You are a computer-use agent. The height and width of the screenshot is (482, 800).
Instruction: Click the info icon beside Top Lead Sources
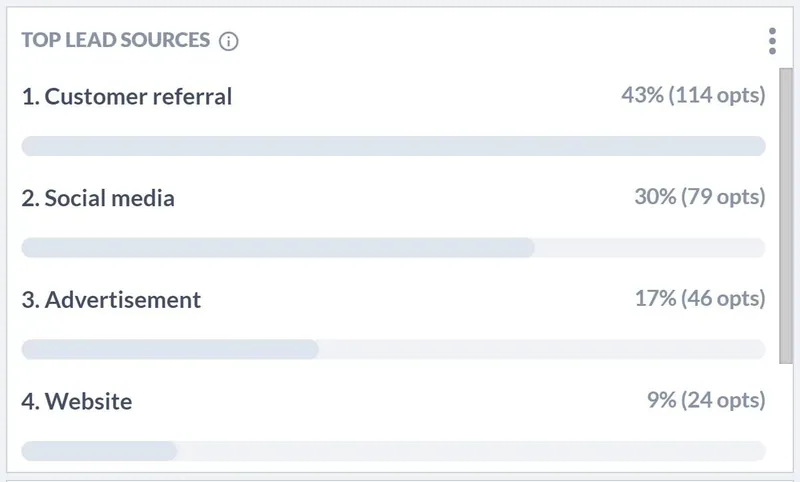coord(229,41)
